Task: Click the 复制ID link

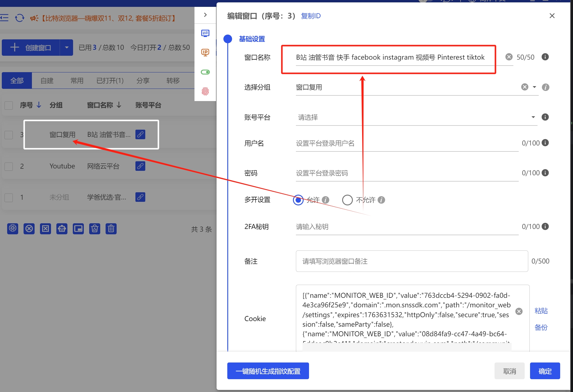Action: point(311,16)
